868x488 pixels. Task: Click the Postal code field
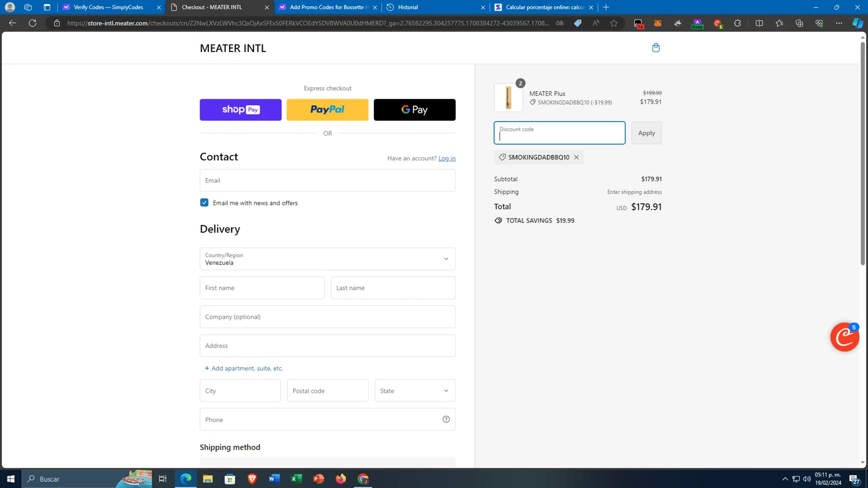328,391
